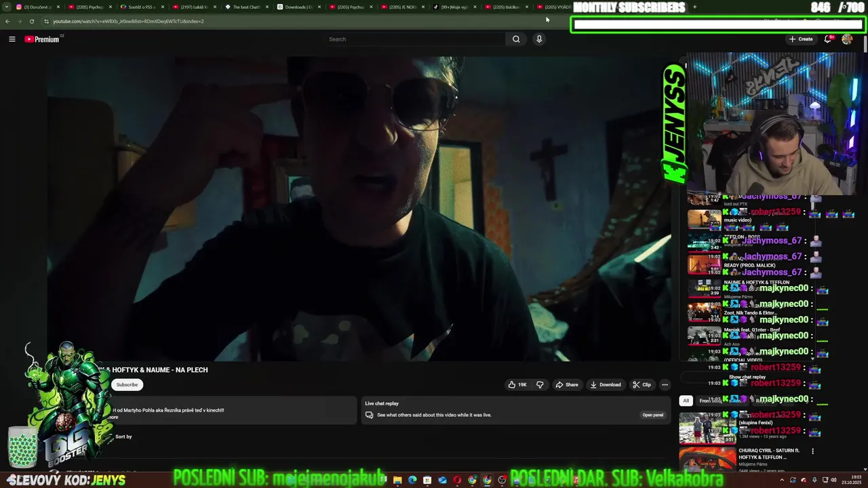868x488 pixels.
Task: Open the CHURAQ CYRIL - SATURN thumbnail
Action: 707,459
